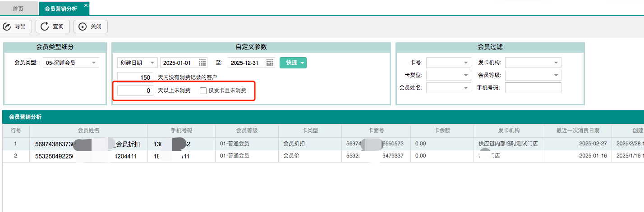The width and height of the screenshot is (644, 212).
Task: Click the refresh icon on 查询 button
Action: pyautogui.click(x=45, y=27)
